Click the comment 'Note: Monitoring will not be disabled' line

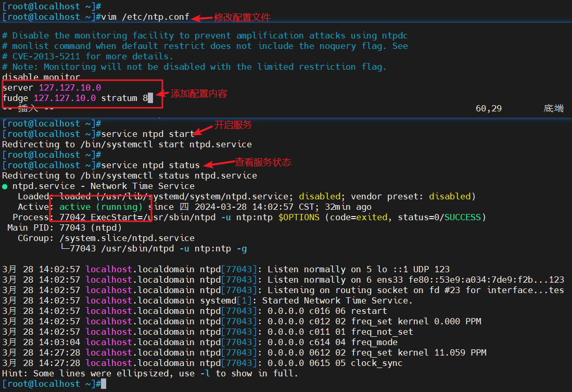point(194,67)
